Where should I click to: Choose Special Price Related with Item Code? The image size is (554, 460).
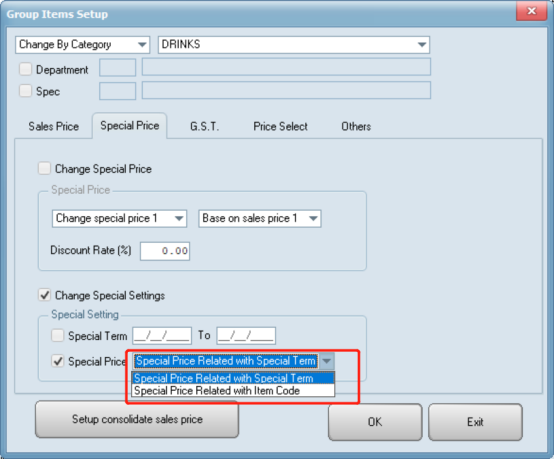pos(233,391)
